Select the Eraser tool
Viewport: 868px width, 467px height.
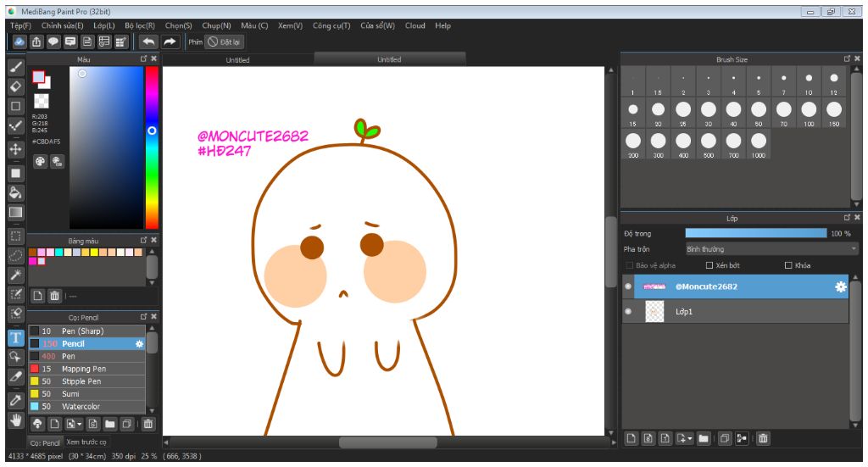pos(16,86)
